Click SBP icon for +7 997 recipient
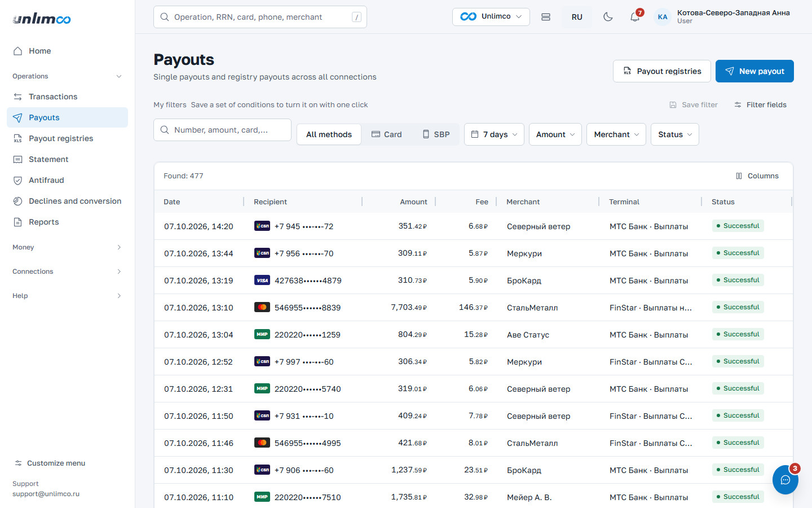This screenshot has width=812, height=508. [x=262, y=362]
